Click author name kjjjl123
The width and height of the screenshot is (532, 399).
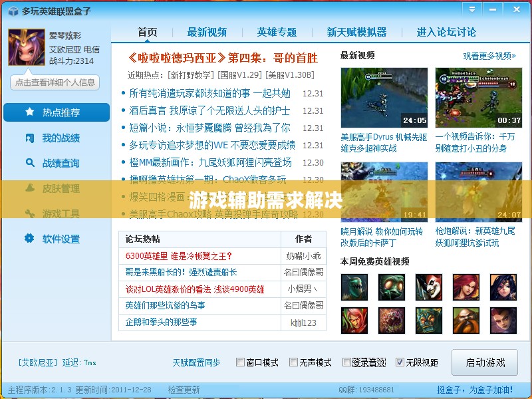(303, 323)
